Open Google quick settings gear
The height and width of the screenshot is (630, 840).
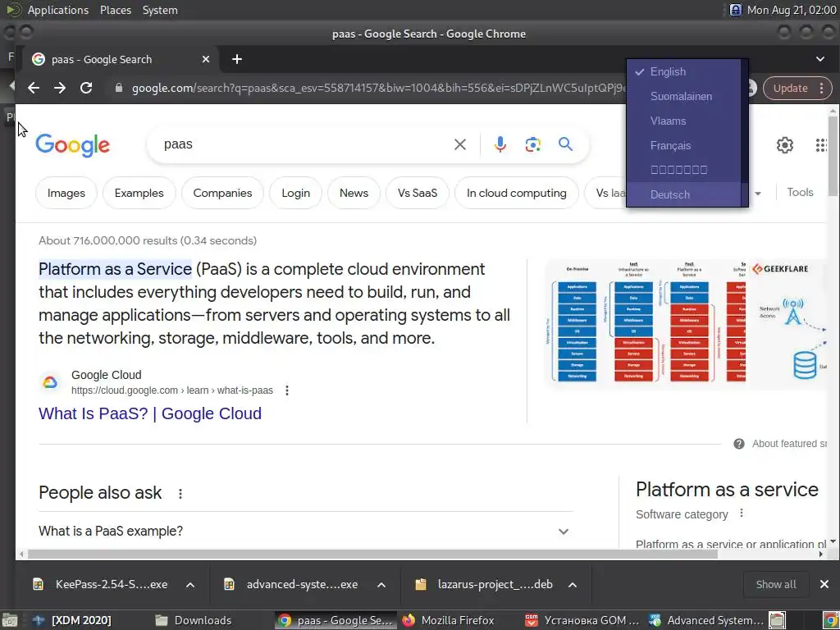point(784,144)
